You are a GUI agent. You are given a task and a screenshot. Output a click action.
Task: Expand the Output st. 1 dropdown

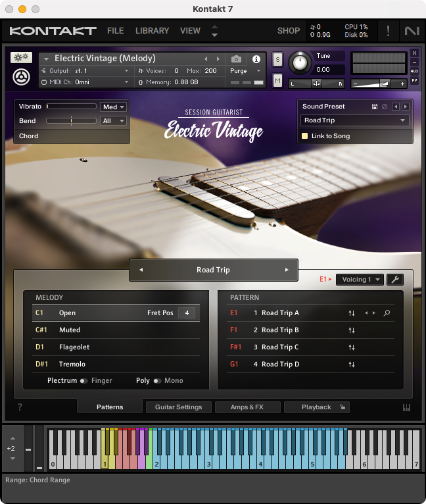tap(127, 70)
